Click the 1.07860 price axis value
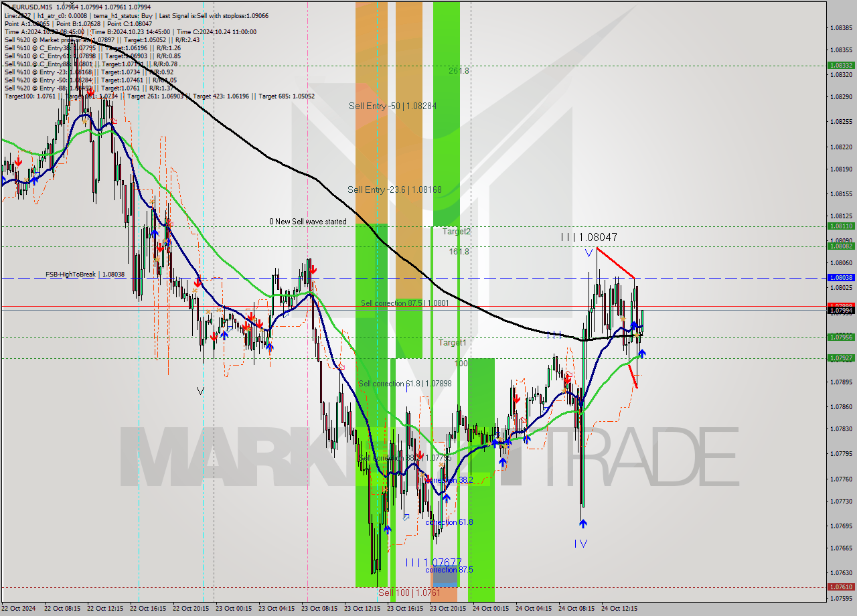Image resolution: width=857 pixels, height=616 pixels. (x=841, y=406)
